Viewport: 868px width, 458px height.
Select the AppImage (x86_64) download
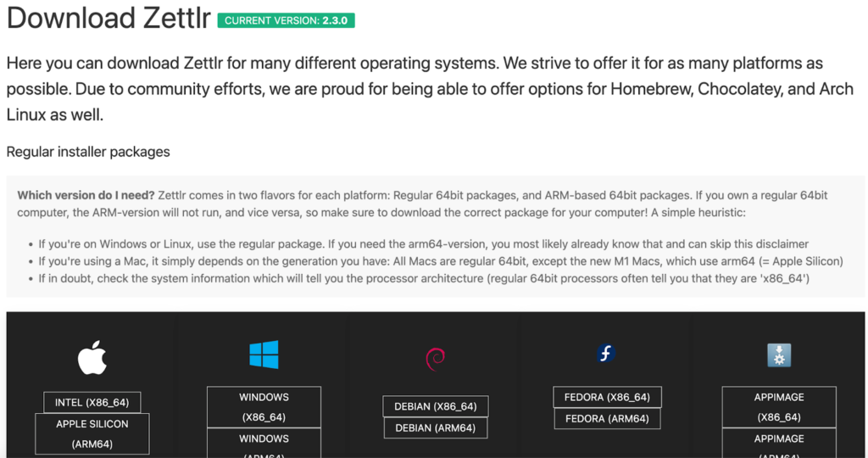779,407
